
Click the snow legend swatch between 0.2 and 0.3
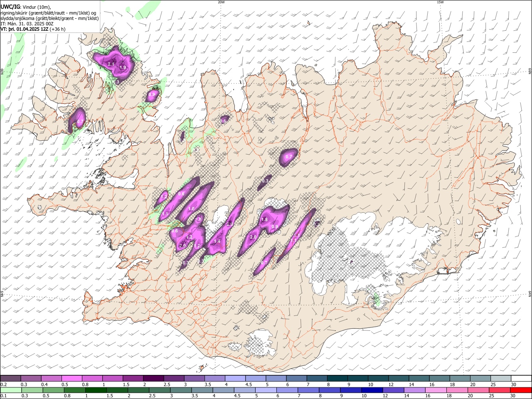(x=10, y=379)
